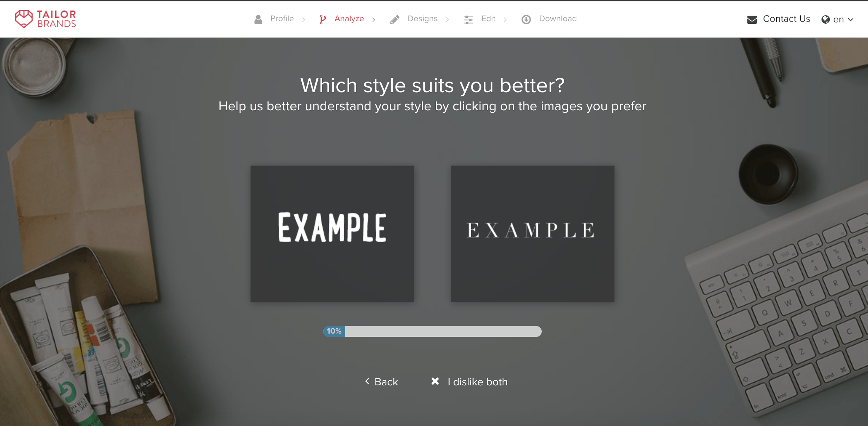
Task: Click the Download step icon in navbar
Action: (x=526, y=19)
